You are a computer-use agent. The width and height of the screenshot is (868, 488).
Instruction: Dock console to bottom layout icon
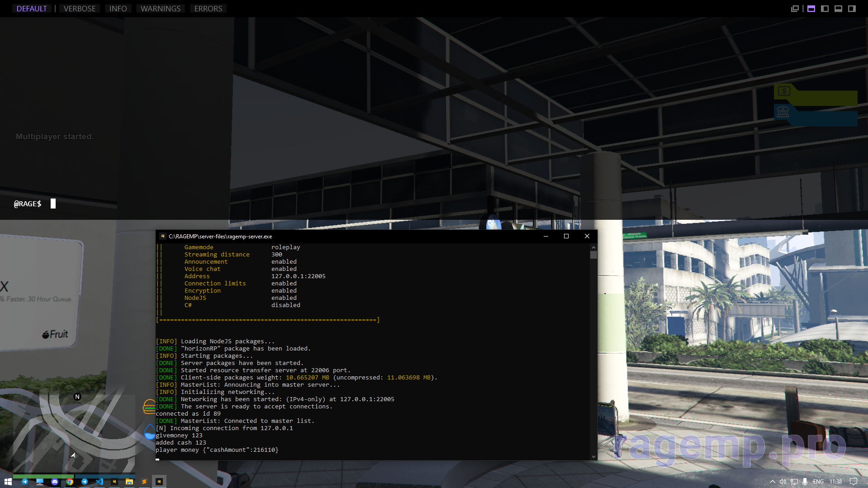pos(838,9)
